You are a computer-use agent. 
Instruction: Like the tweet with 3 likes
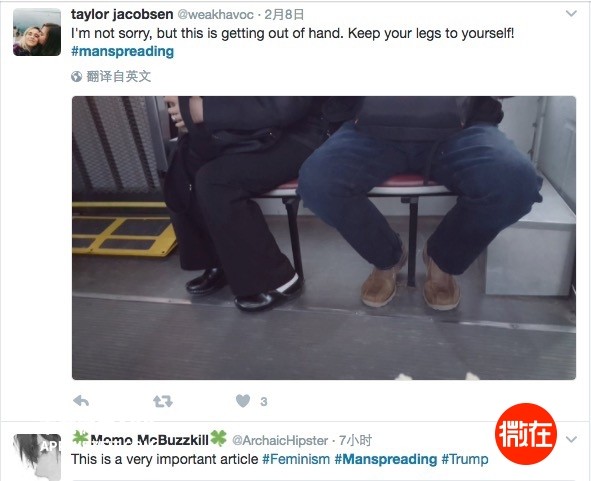(243, 401)
